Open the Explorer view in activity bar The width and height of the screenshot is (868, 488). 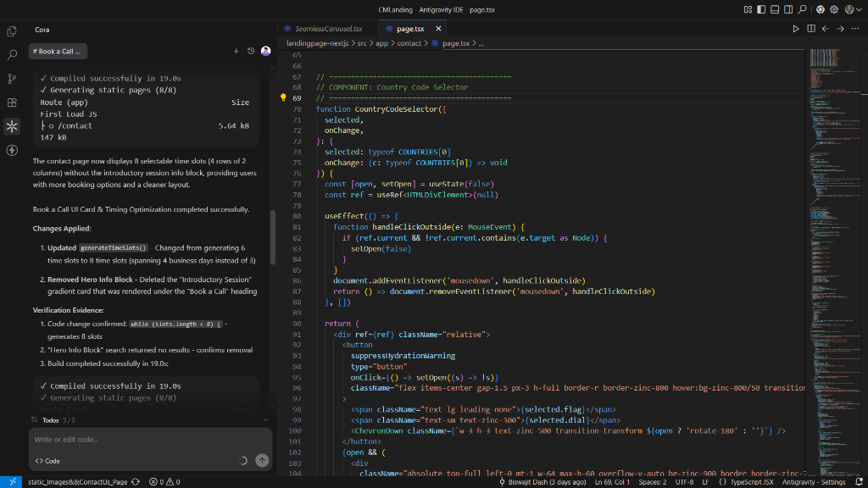point(12,31)
